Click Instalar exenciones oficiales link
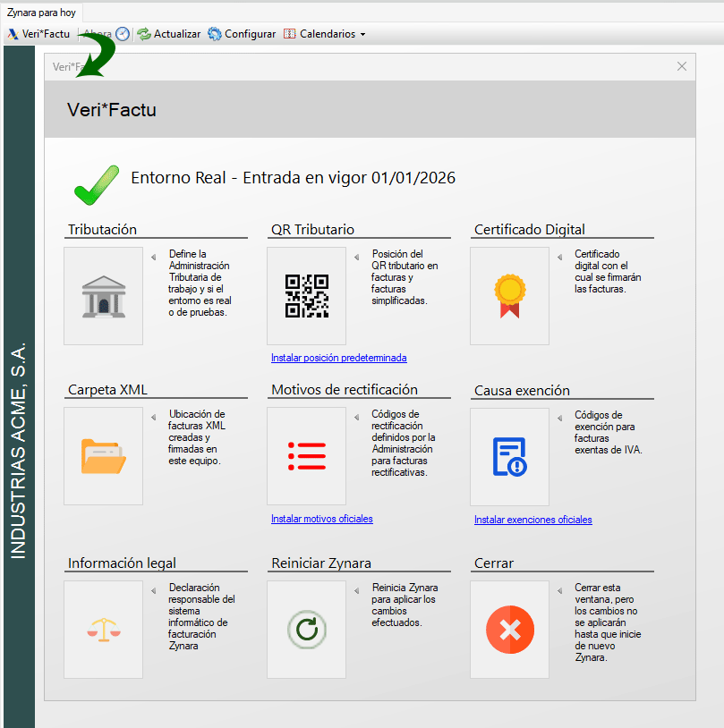 [532, 520]
